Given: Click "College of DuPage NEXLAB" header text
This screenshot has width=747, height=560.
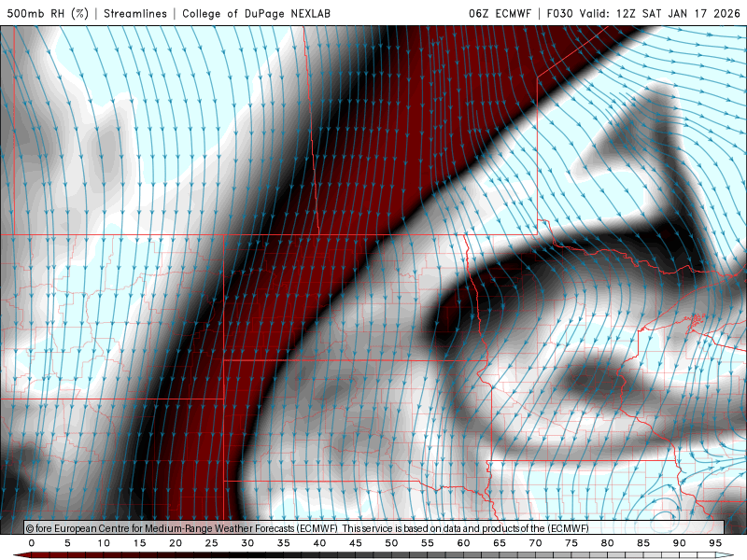Looking at the screenshot, I should [x=256, y=13].
